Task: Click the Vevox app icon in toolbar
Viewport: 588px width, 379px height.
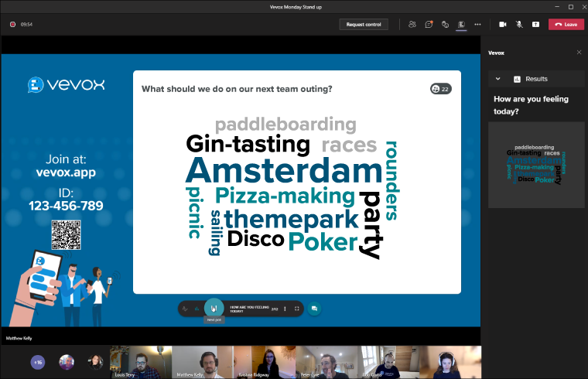Action: 461,24
